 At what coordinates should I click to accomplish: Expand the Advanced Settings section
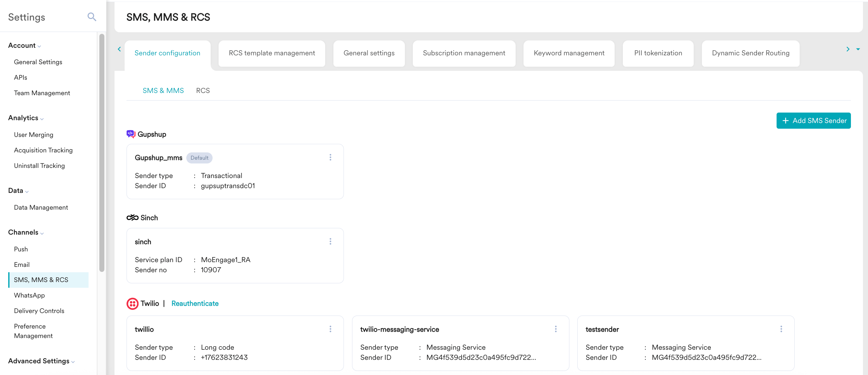click(x=41, y=361)
